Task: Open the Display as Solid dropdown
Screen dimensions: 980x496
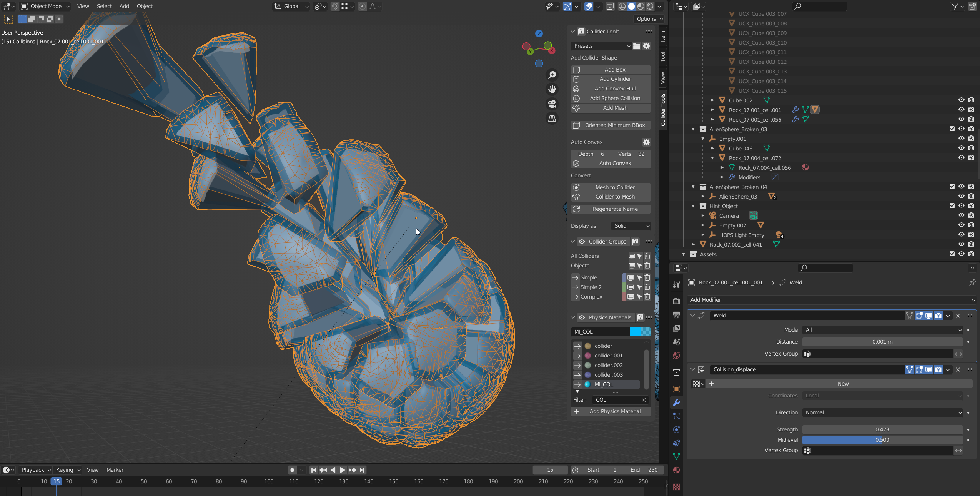Action: pos(631,226)
